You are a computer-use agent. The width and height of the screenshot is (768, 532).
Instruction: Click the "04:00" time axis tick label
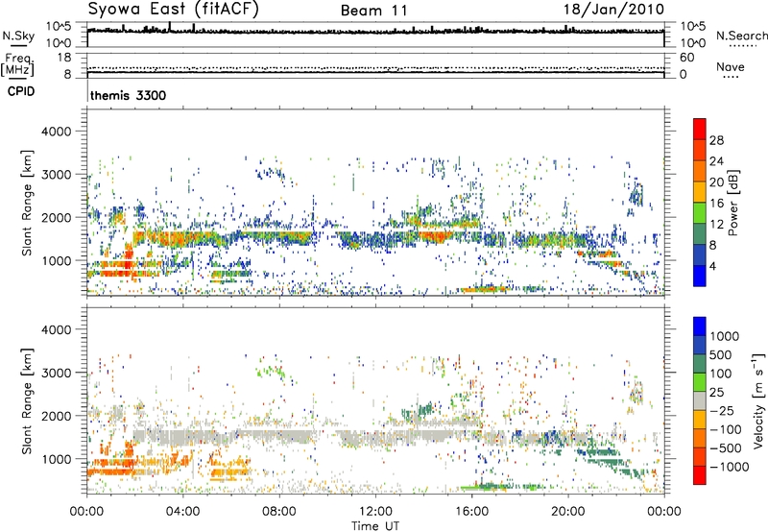click(x=183, y=512)
